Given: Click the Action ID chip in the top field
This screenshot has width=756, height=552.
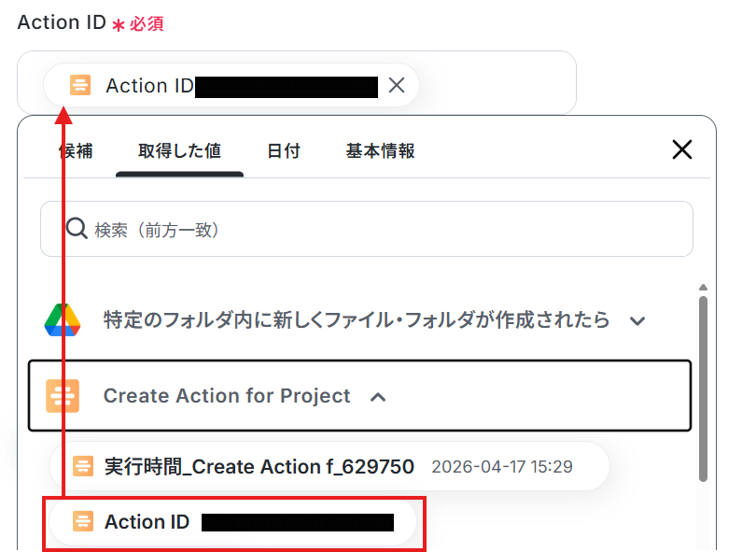Looking at the screenshot, I should (x=224, y=86).
